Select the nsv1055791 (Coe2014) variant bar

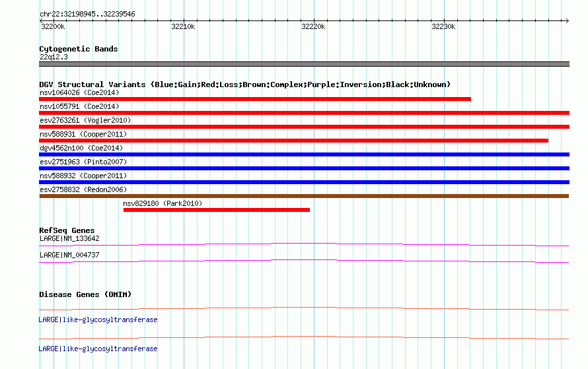[x=304, y=113]
